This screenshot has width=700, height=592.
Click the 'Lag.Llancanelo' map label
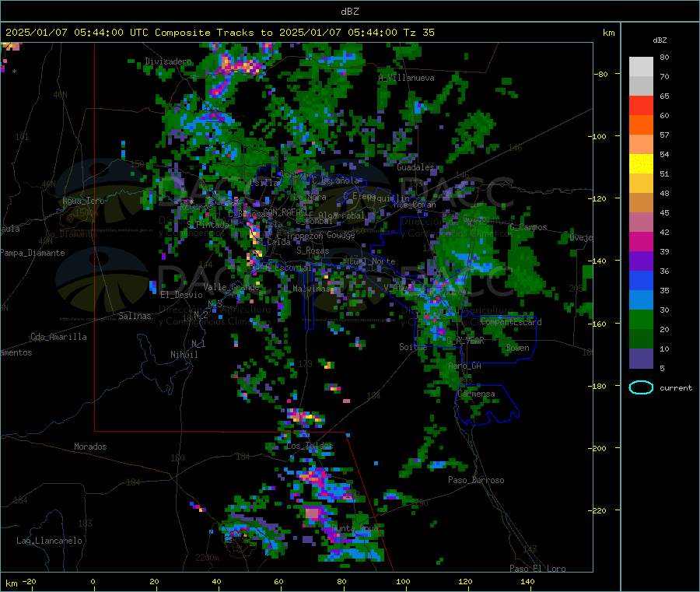[50, 541]
